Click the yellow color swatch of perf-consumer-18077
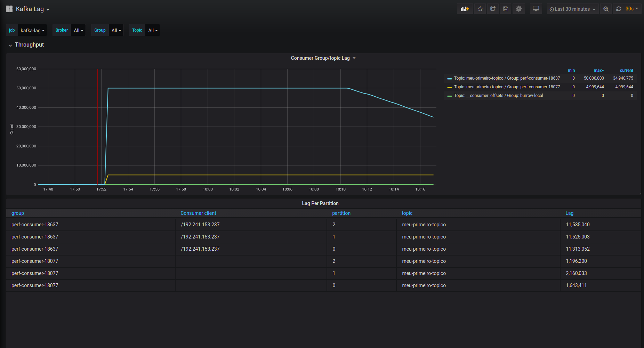Screen dimensions: 644x348 pyautogui.click(x=449, y=87)
